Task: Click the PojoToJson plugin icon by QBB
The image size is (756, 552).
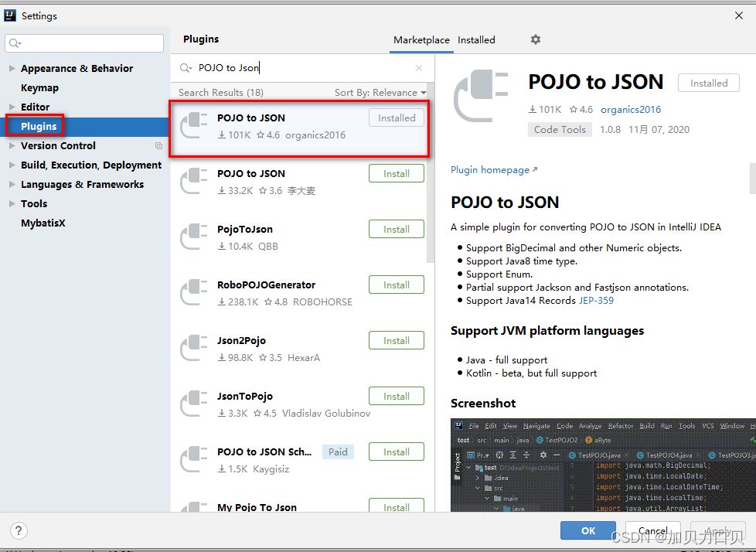Action: [x=194, y=237]
